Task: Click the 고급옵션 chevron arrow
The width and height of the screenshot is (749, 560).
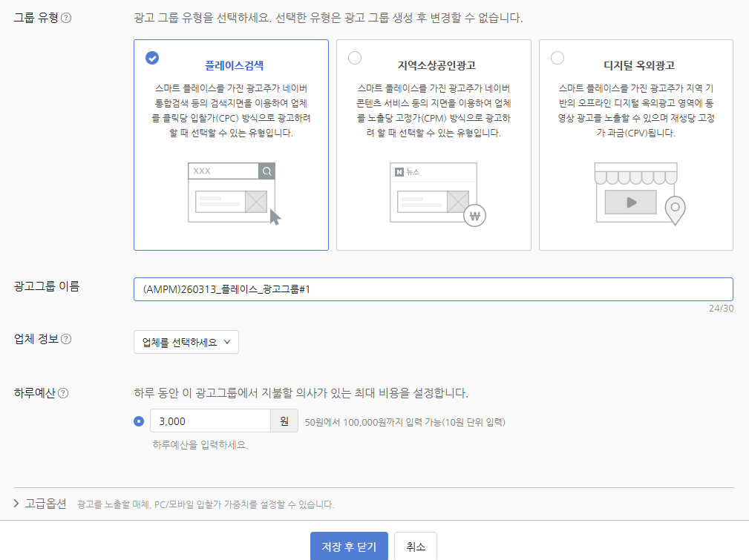Action: (17, 504)
